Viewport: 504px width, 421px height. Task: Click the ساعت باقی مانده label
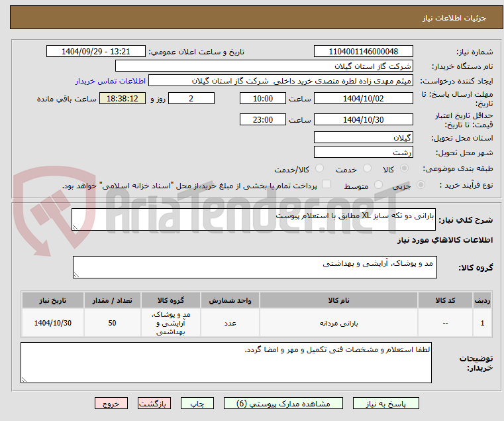(66, 99)
